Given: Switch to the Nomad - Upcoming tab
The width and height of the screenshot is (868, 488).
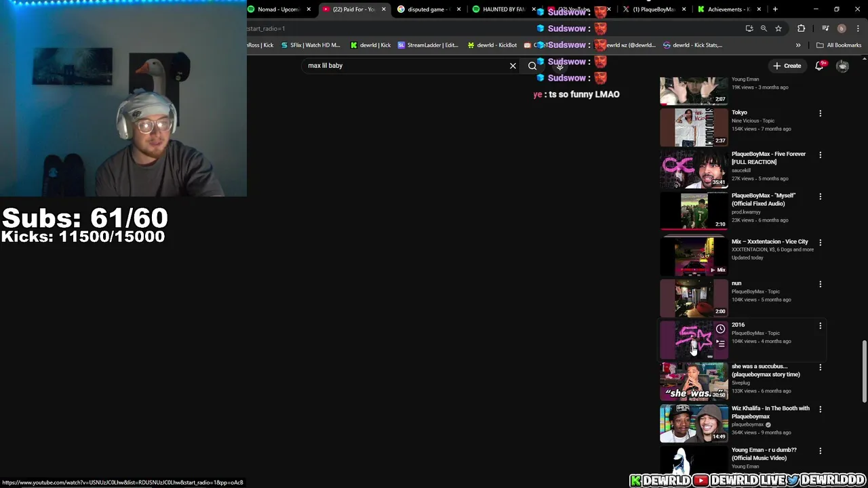Looking at the screenshot, I should 278,9.
